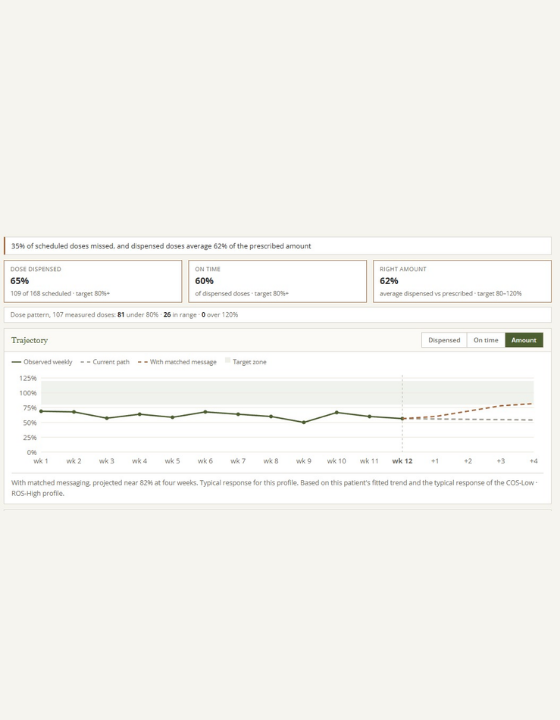Select the Amount trajectory toggle

click(x=524, y=340)
